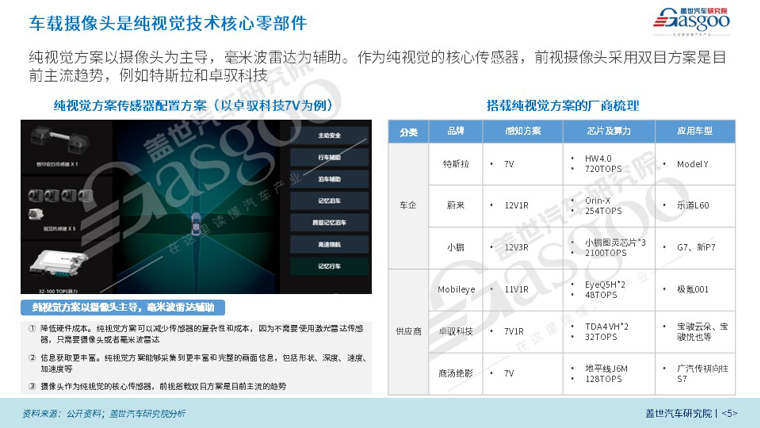Click the 7V1R perception cell
The image size is (760, 428).
pyautogui.click(x=522, y=332)
